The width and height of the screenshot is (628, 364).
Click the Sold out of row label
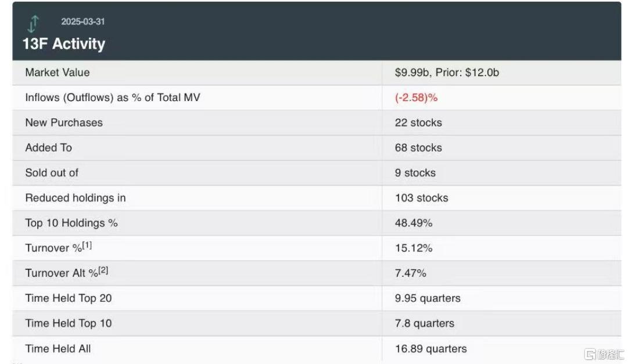52,172
